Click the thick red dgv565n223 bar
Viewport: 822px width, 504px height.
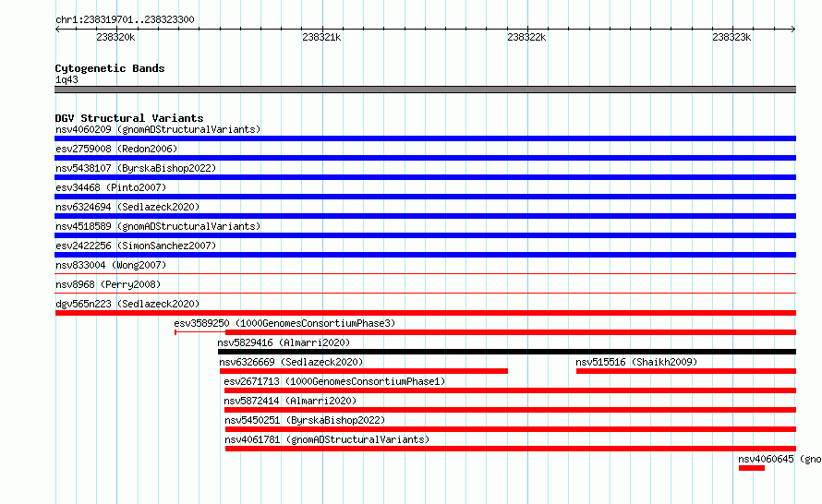point(425,313)
